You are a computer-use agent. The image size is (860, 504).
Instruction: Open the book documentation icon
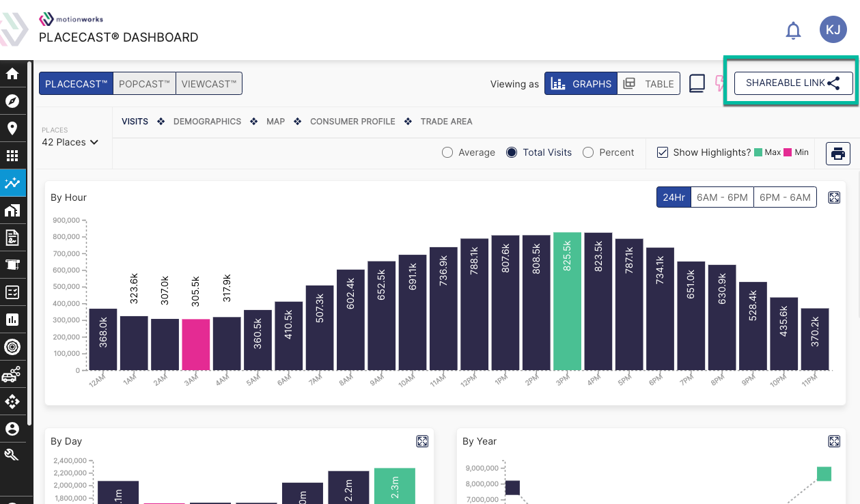click(697, 83)
